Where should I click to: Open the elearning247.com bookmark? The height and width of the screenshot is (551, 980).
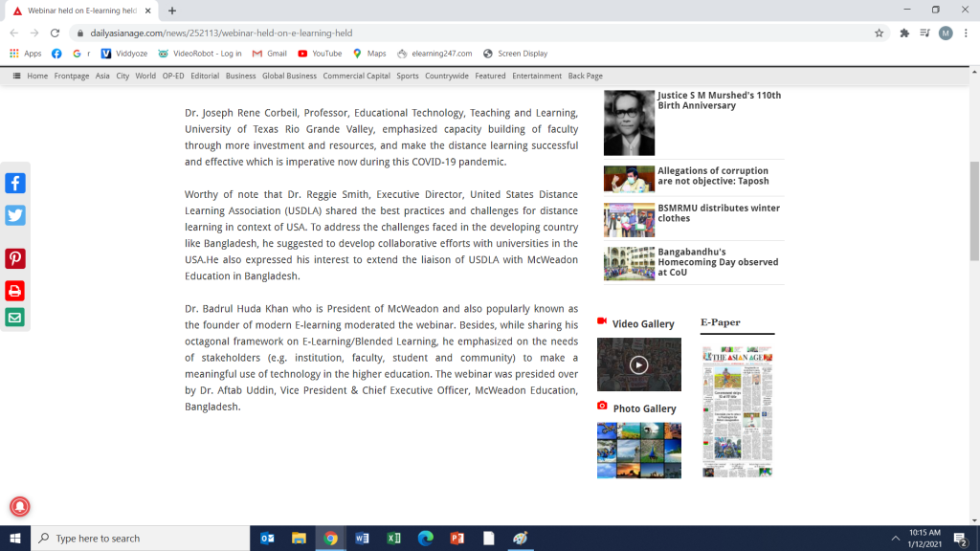click(435, 54)
